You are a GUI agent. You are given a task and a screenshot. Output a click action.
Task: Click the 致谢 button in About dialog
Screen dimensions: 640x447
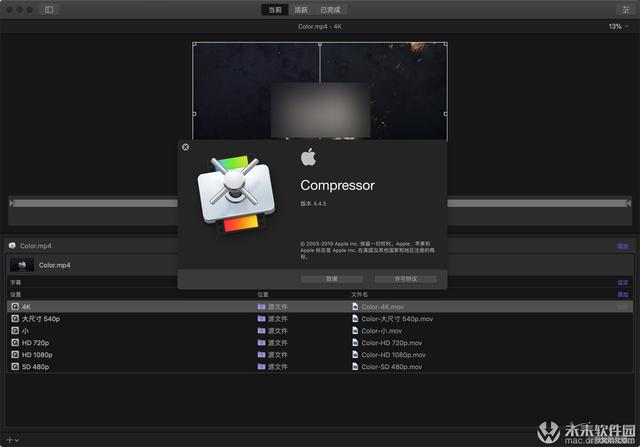click(x=332, y=279)
